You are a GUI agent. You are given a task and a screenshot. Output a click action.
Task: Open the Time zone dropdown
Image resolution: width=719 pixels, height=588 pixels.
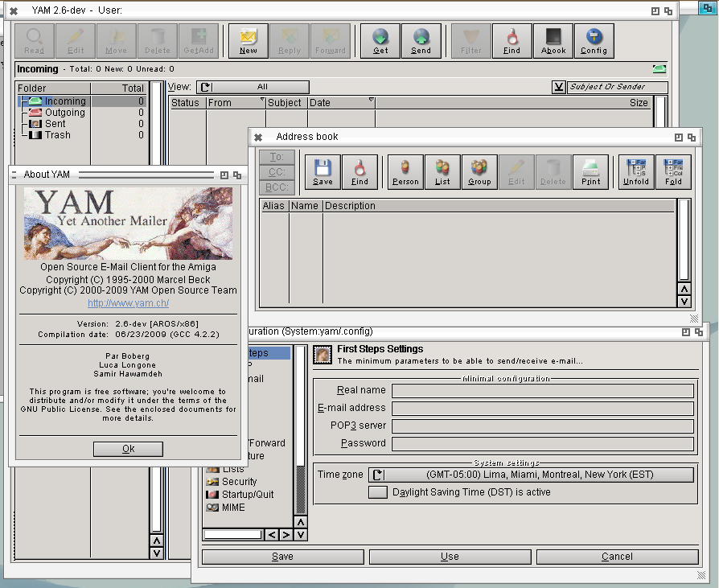click(x=531, y=475)
